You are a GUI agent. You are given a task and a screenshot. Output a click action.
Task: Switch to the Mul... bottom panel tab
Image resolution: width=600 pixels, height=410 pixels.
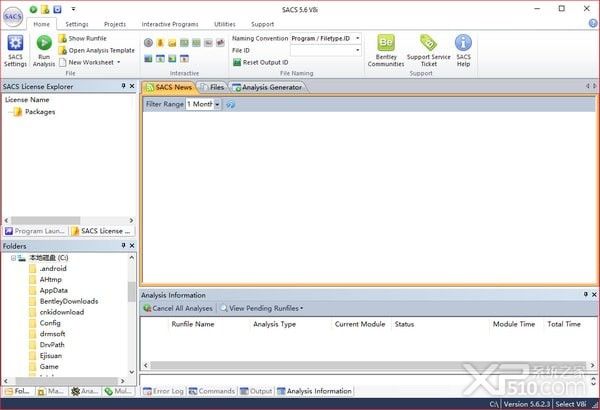point(119,391)
